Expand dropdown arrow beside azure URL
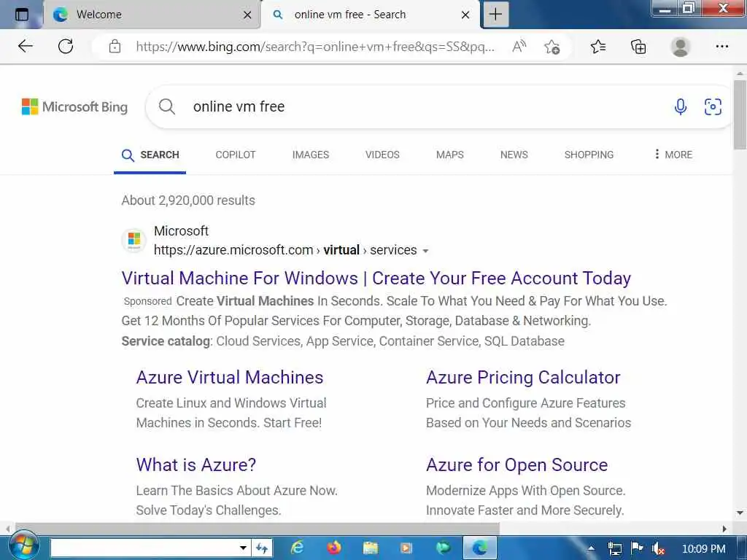 coord(425,251)
